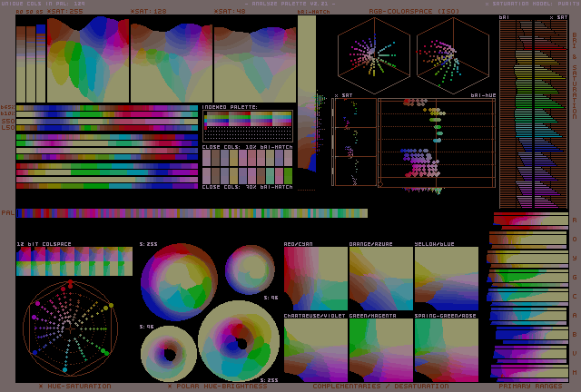Click the bri-hue scatter plot
This screenshot has height=392, width=581.
click(436, 143)
